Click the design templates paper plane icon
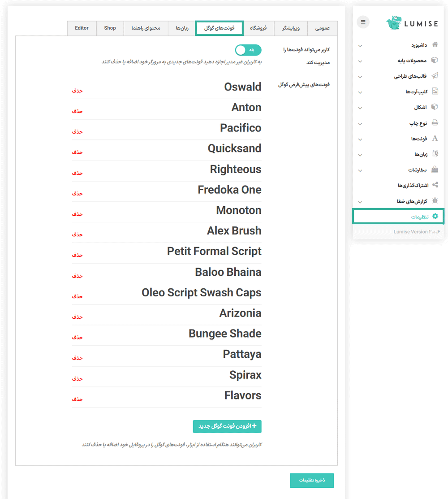 435,76
